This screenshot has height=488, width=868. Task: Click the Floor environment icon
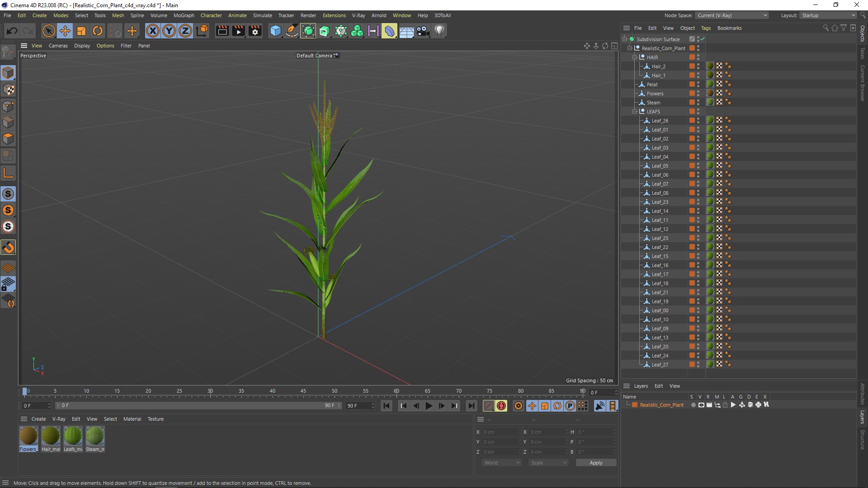point(406,31)
